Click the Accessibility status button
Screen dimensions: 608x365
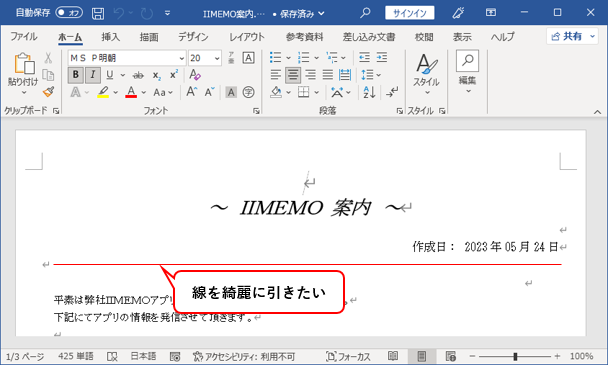coord(244,356)
